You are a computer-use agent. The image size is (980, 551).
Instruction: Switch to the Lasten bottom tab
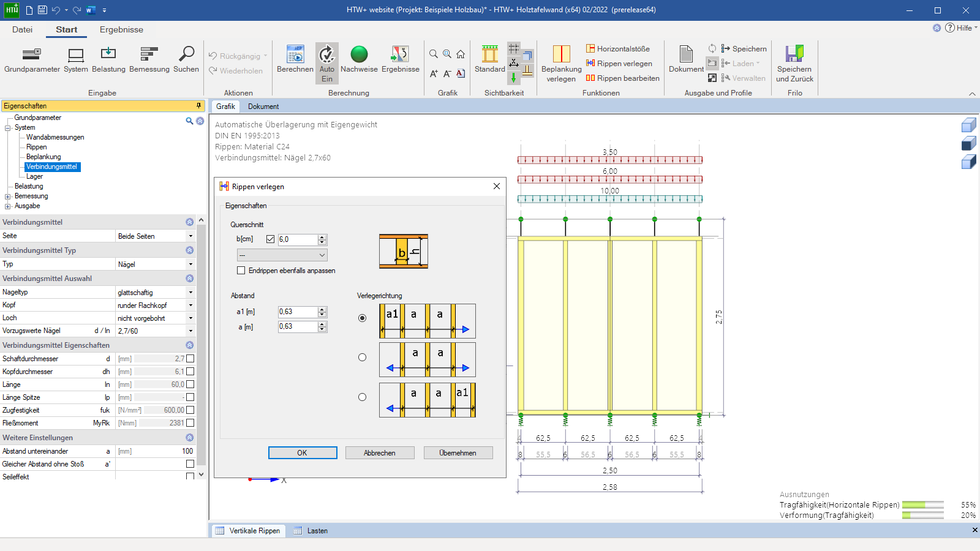coord(311,531)
